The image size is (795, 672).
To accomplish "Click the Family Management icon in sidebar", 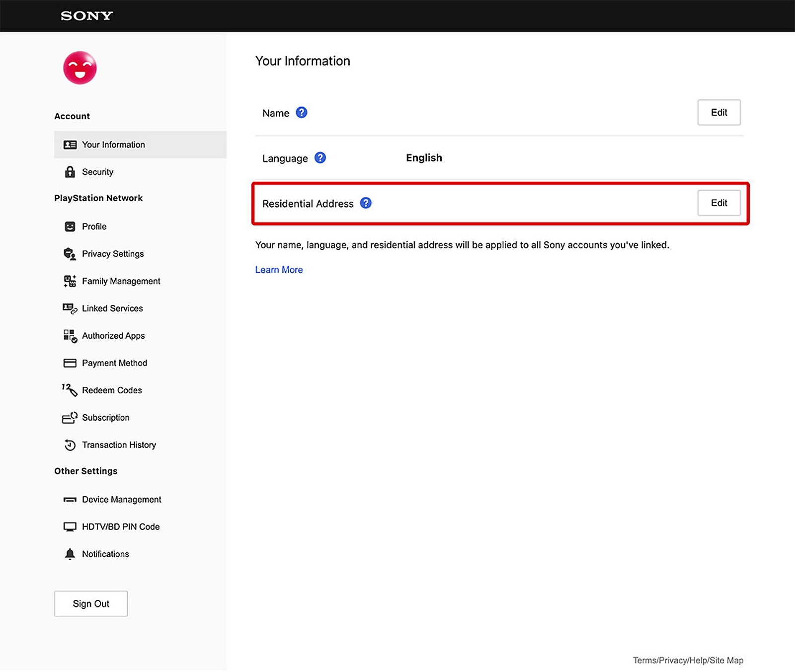I will click(70, 281).
